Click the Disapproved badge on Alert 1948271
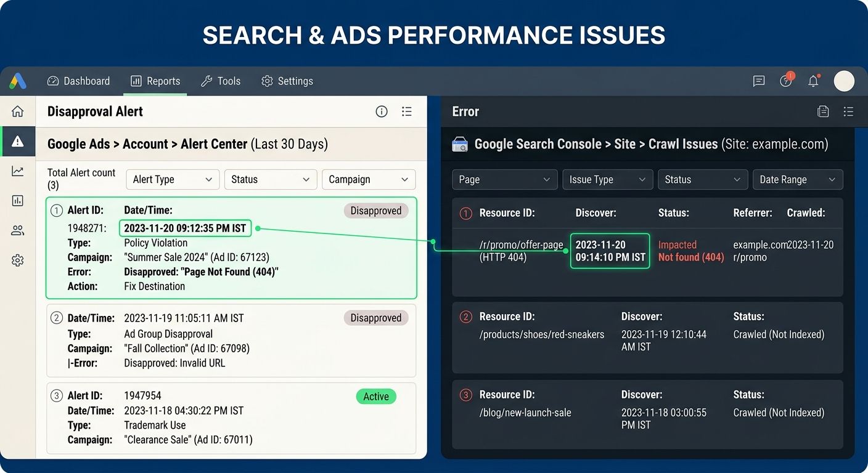Image resolution: width=868 pixels, height=473 pixels. pyautogui.click(x=376, y=210)
